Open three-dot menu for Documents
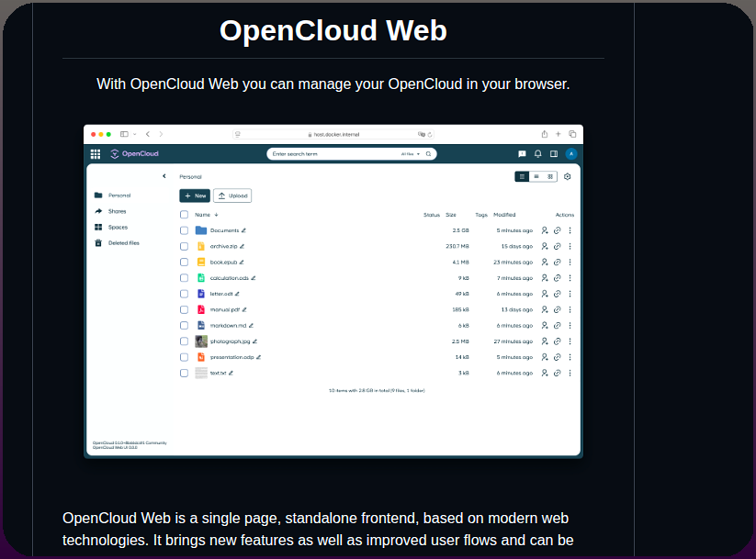756x559 pixels. pyautogui.click(x=570, y=230)
